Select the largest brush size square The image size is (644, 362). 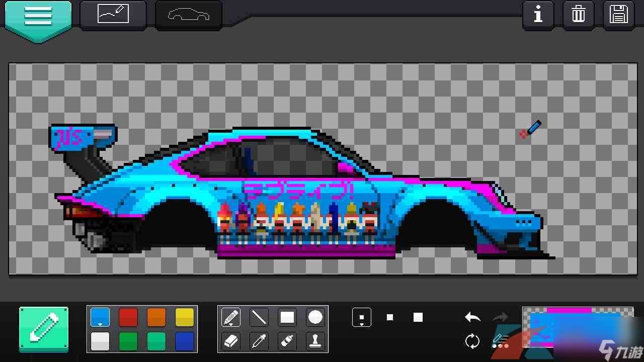coord(418,318)
